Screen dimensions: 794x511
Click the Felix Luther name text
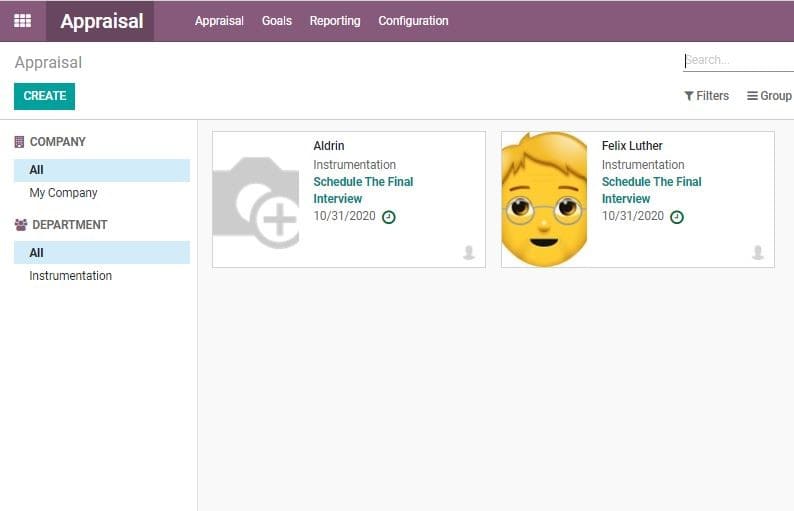coord(632,146)
